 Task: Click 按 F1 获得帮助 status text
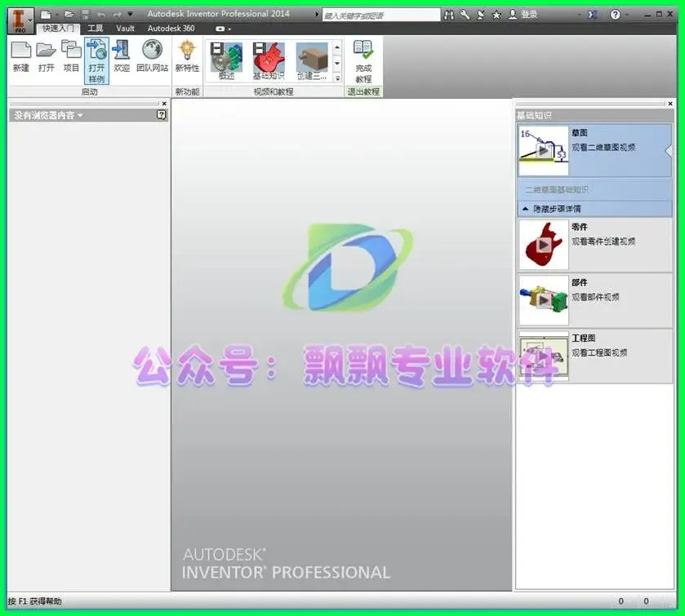pyautogui.click(x=35, y=601)
